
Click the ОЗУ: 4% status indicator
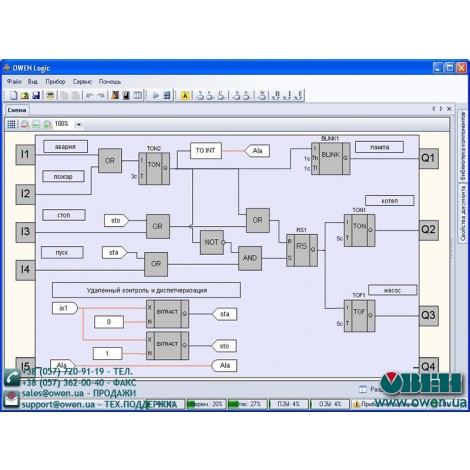(330, 404)
